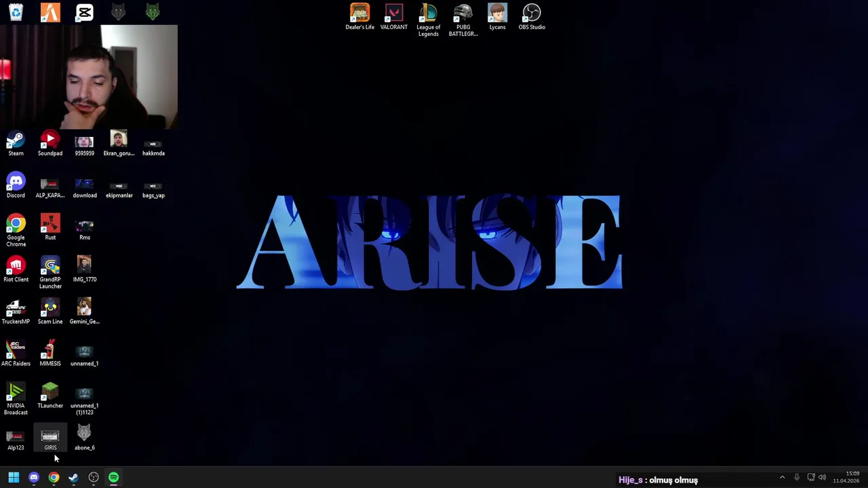Launch GrandRP Launcher from the desktop

(50, 273)
